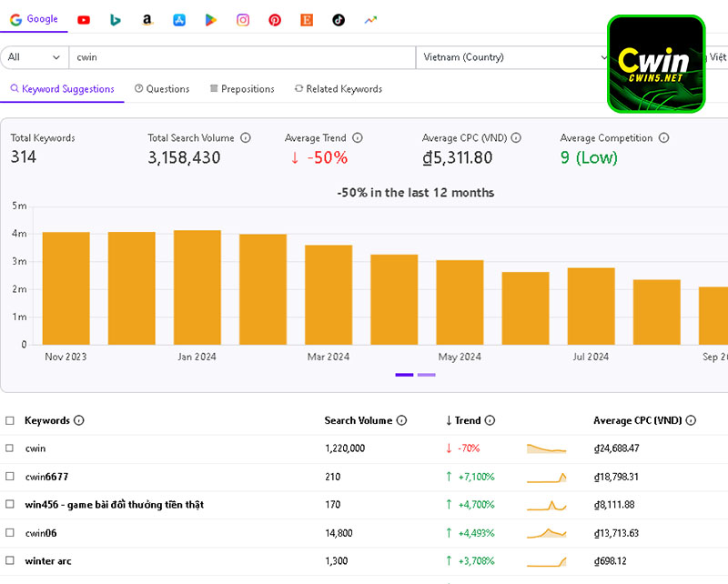Click the Jan 2024 chart bar

click(x=197, y=287)
